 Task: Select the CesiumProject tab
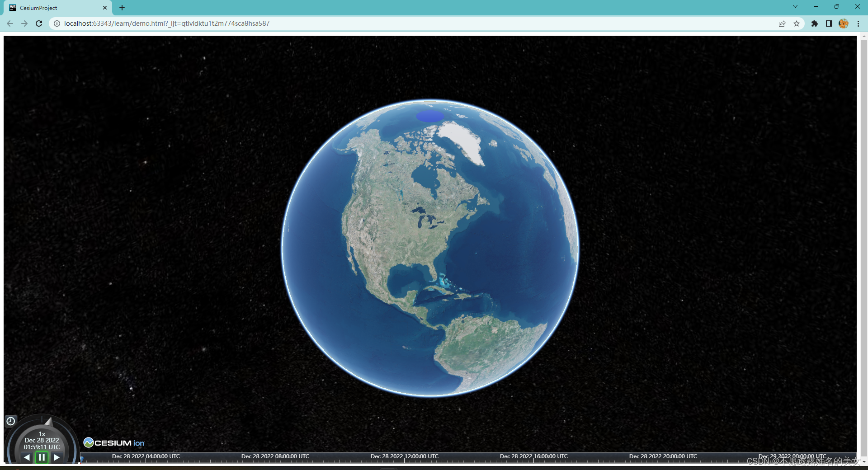click(59, 8)
